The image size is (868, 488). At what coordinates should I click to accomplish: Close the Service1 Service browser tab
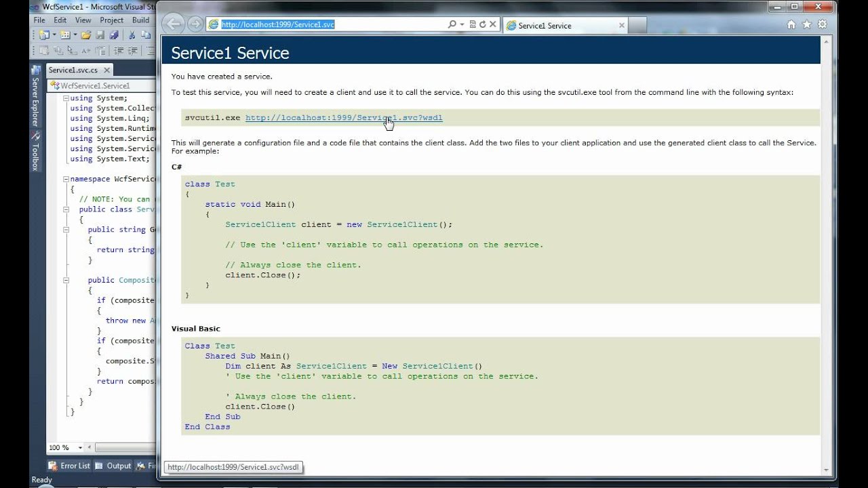pos(621,25)
